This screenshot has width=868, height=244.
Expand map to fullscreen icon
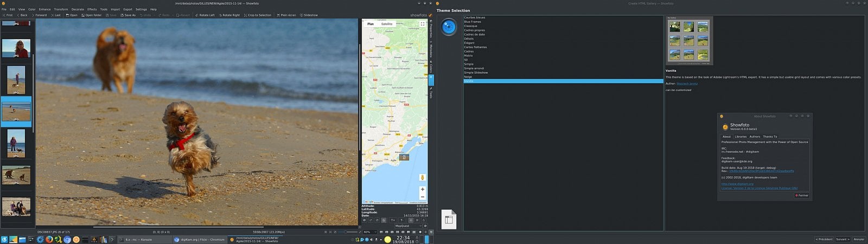click(x=423, y=24)
